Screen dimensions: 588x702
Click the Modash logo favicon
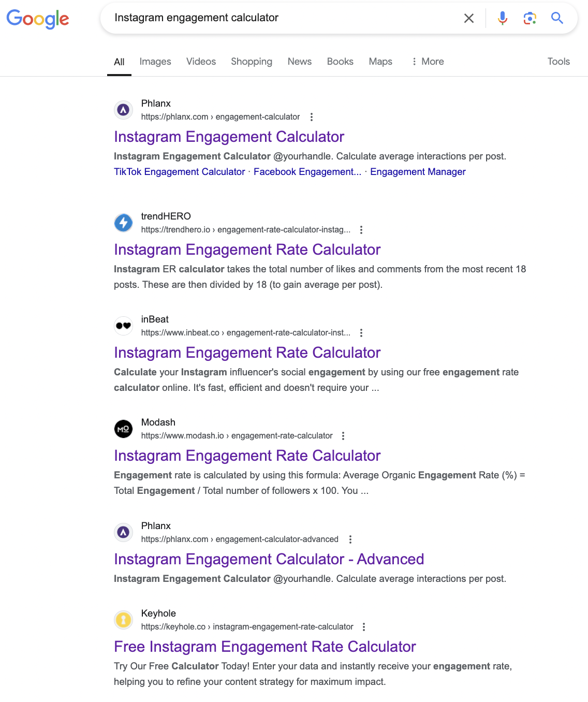pyautogui.click(x=123, y=429)
